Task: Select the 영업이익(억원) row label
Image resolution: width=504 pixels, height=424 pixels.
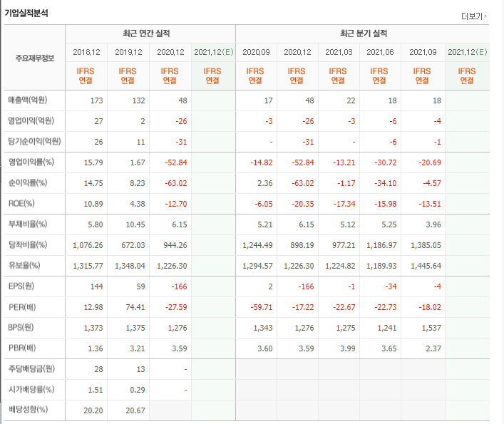Action: click(x=31, y=120)
